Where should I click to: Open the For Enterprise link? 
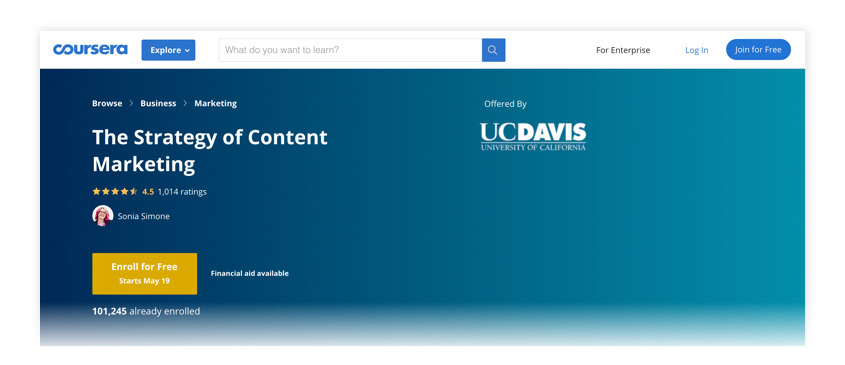(x=623, y=50)
